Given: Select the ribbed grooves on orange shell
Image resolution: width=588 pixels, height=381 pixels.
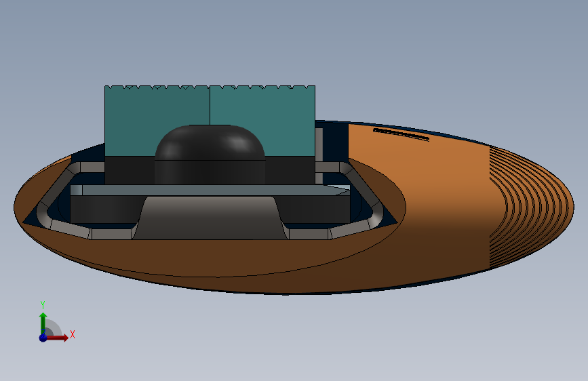Looking at the screenshot, I should tap(530, 207).
